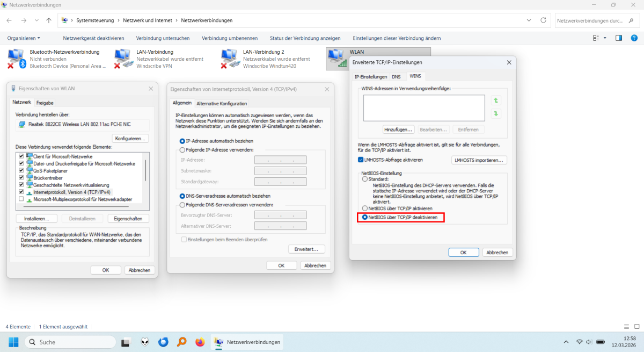Click Status der Verbindung anzeigen

point(305,38)
